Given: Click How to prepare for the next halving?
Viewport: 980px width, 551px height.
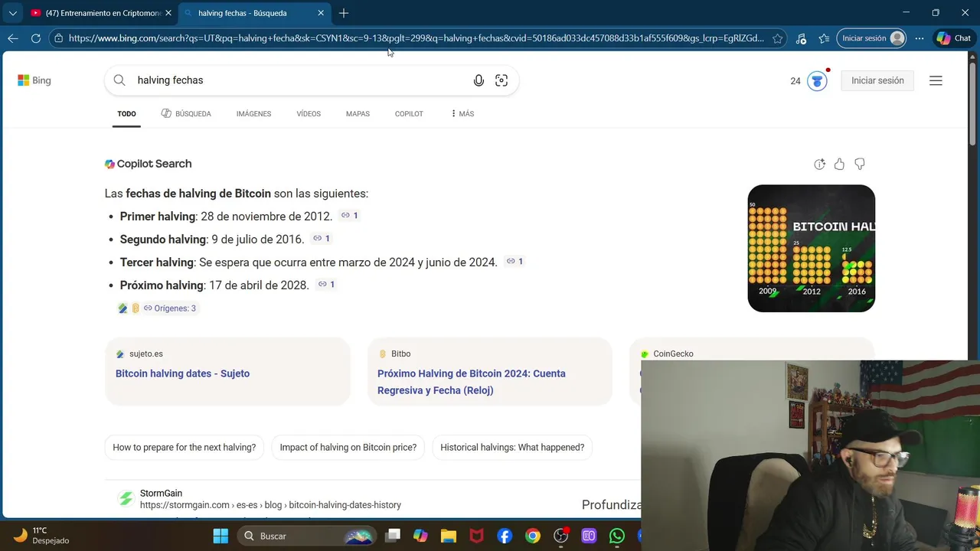Looking at the screenshot, I should click(x=185, y=448).
